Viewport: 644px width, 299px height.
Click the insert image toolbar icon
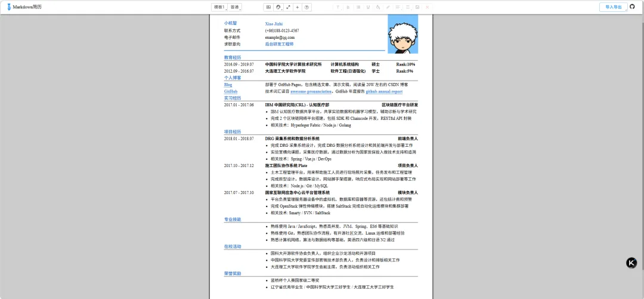coord(417,7)
